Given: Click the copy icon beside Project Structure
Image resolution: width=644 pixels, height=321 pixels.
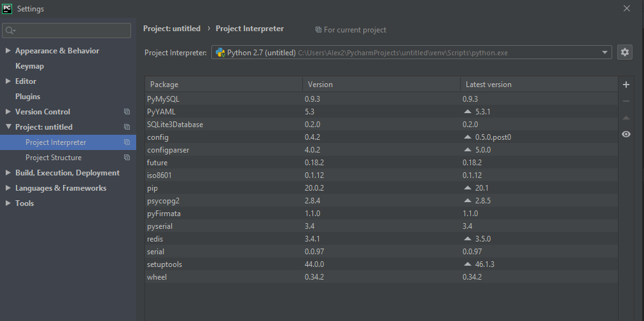Looking at the screenshot, I should pos(127,157).
